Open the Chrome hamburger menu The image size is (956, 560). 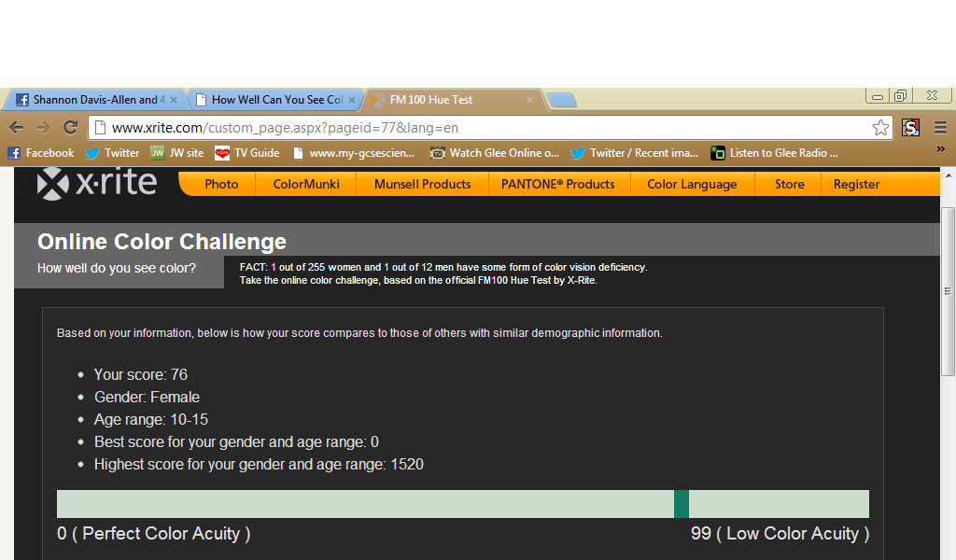(x=940, y=128)
